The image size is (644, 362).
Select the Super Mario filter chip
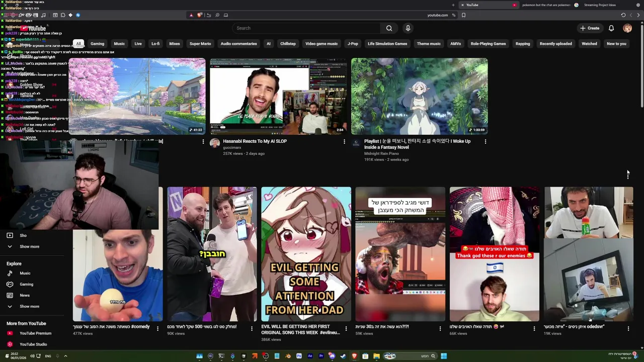click(200, 44)
